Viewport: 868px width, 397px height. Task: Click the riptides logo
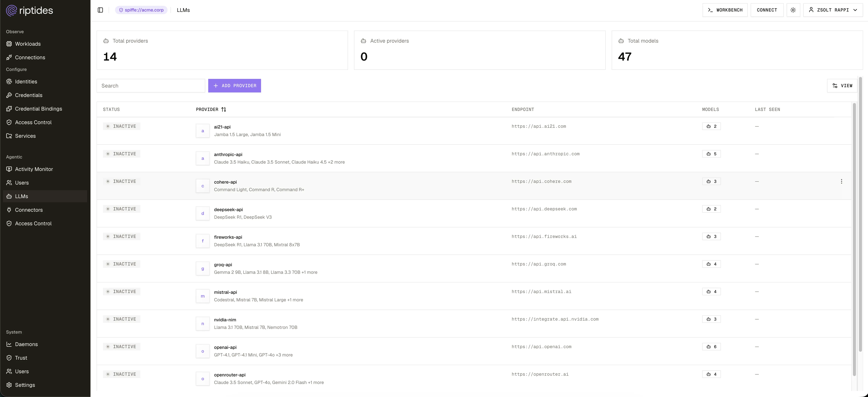click(29, 10)
